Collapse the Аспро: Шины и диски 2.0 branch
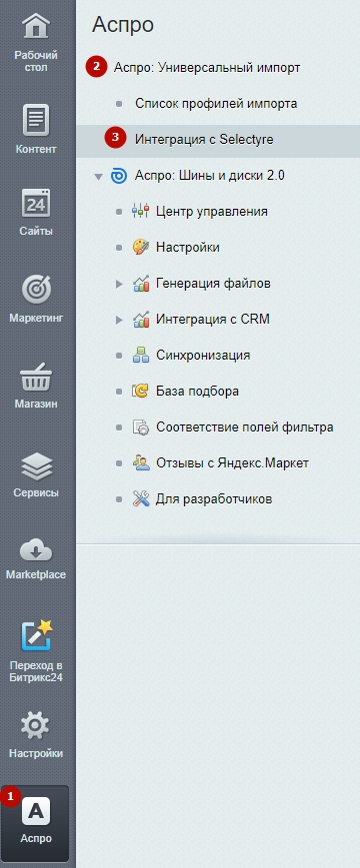360x868 pixels. pos(98,177)
